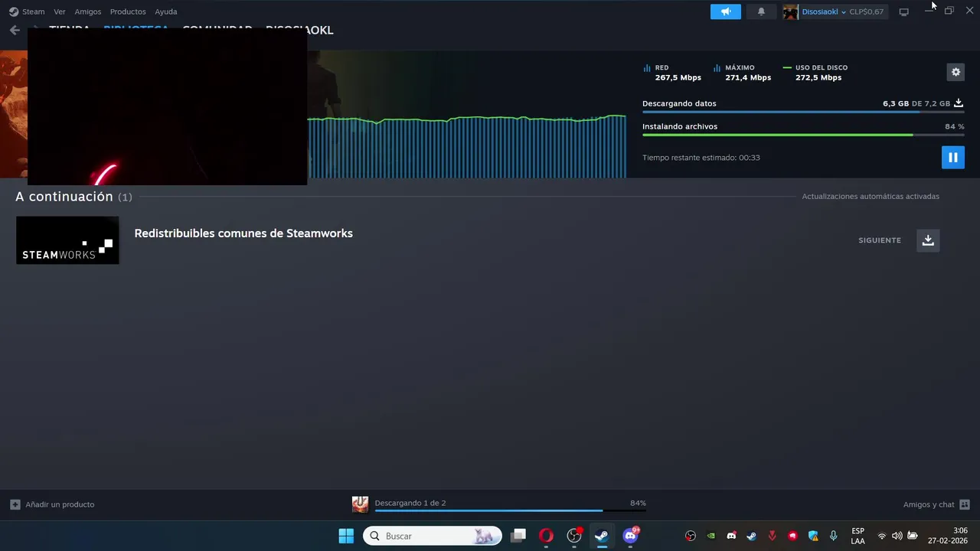Image resolution: width=980 pixels, height=551 pixels.
Task: Click the friends list icon beside Amigos y chat
Action: 965,504
